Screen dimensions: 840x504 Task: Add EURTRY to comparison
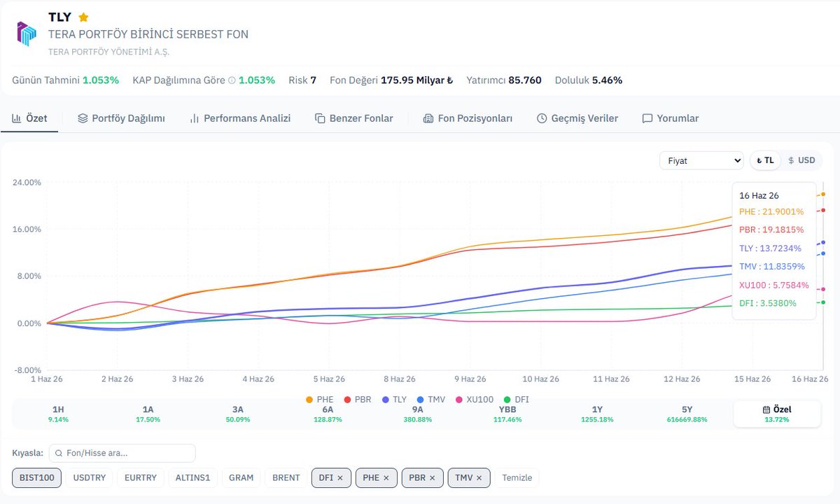click(x=141, y=477)
